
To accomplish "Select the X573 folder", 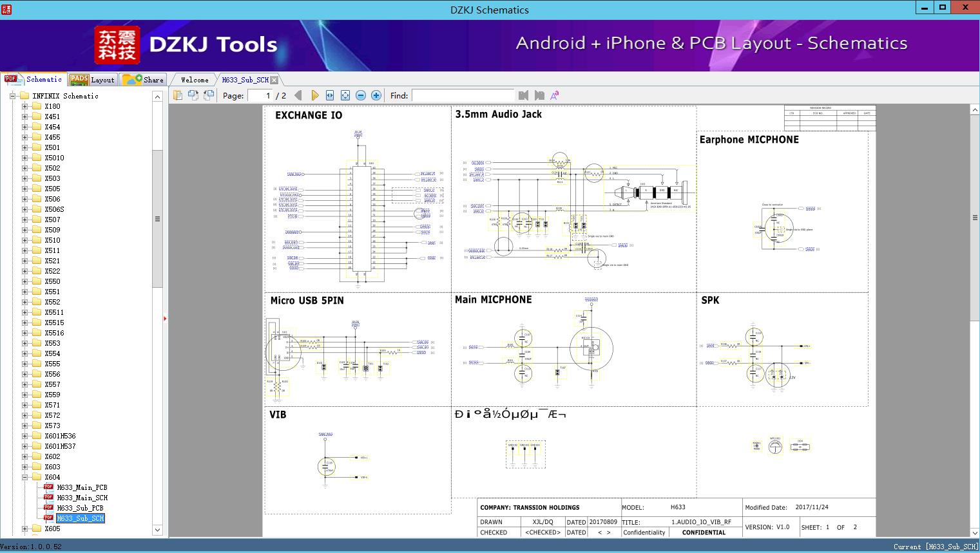I will (x=52, y=426).
